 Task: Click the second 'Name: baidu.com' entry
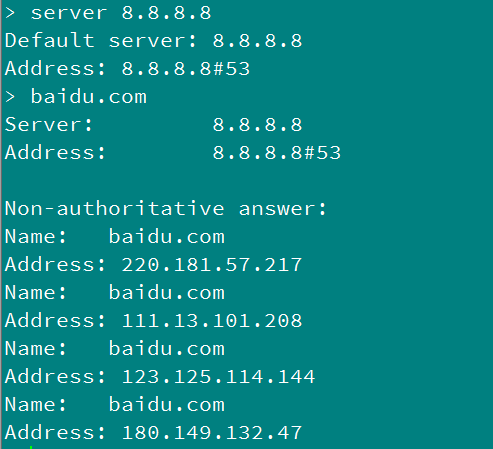click(x=115, y=293)
